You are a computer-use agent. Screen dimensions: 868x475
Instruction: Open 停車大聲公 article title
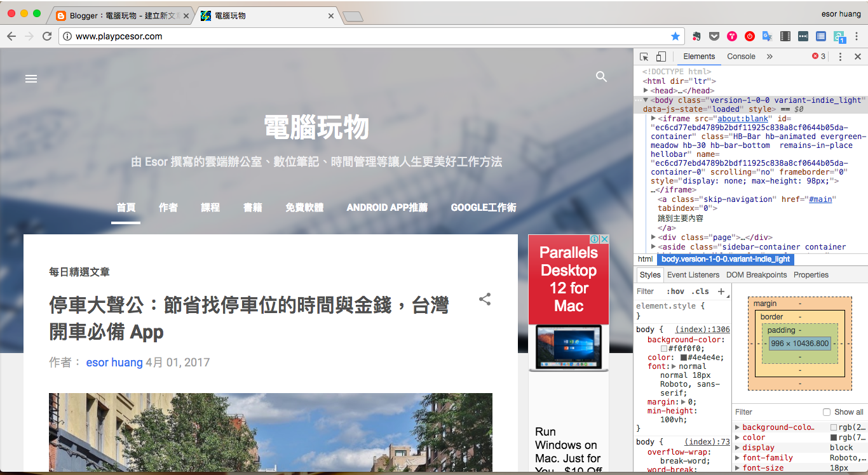[x=249, y=318]
